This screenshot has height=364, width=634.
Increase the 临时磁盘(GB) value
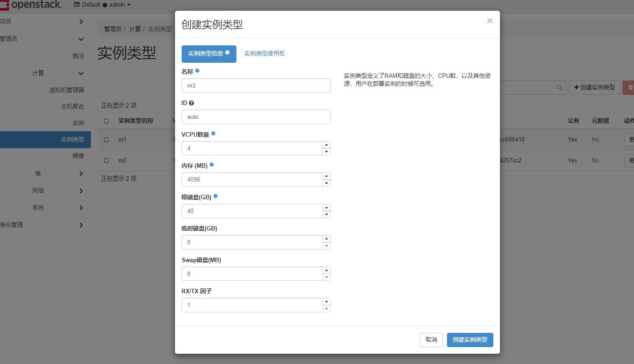327,239
